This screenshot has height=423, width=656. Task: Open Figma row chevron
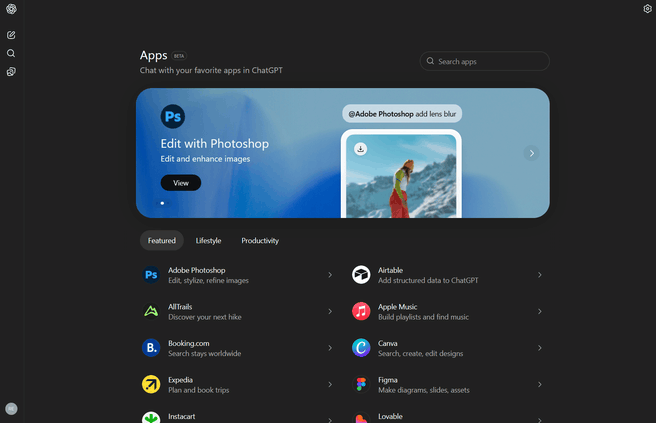click(540, 385)
